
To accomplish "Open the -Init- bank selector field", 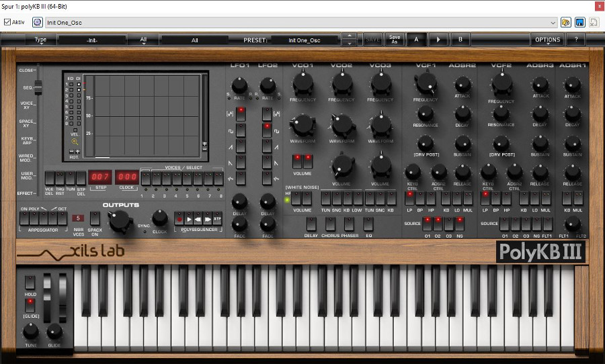I will [92, 40].
